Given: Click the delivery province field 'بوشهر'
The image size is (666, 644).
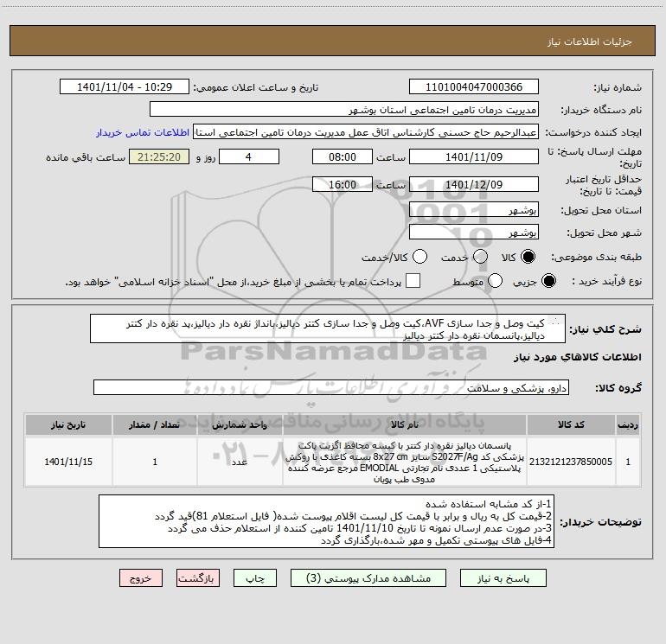Looking at the screenshot, I should 474,210.
